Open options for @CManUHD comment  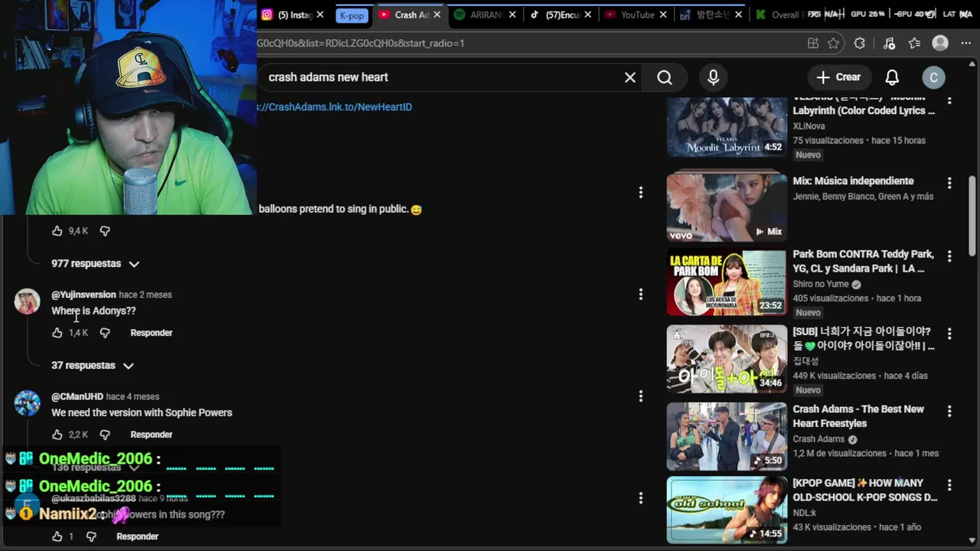tap(641, 396)
